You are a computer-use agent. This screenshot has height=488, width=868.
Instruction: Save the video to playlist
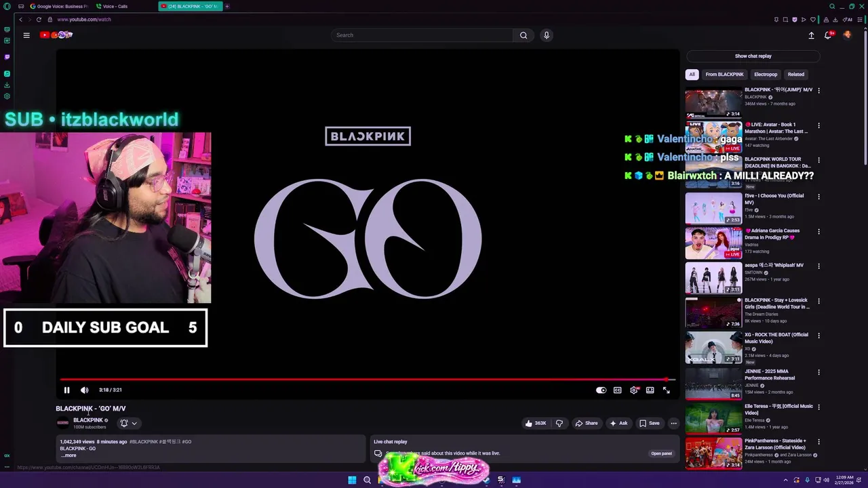pos(649,423)
